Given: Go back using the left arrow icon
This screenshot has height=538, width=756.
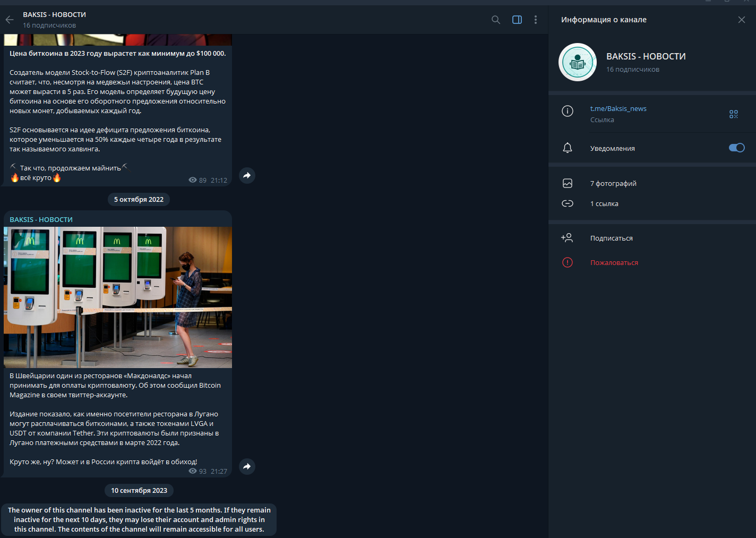Looking at the screenshot, I should point(10,20).
